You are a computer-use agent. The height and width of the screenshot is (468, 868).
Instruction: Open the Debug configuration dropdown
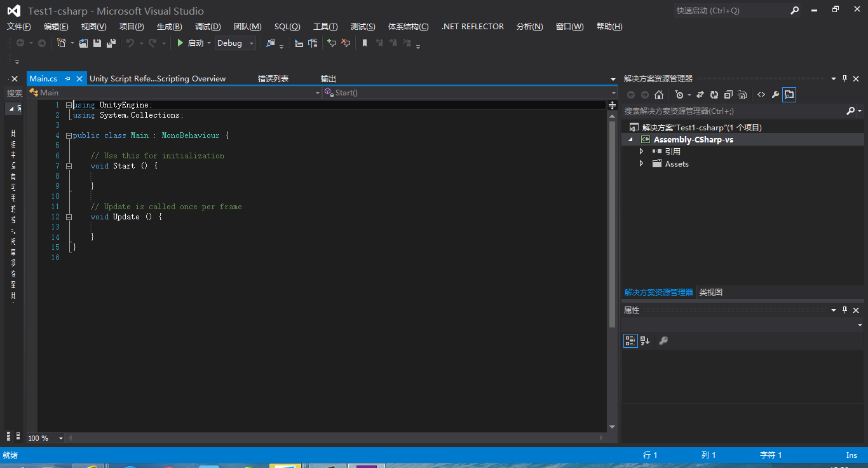252,43
